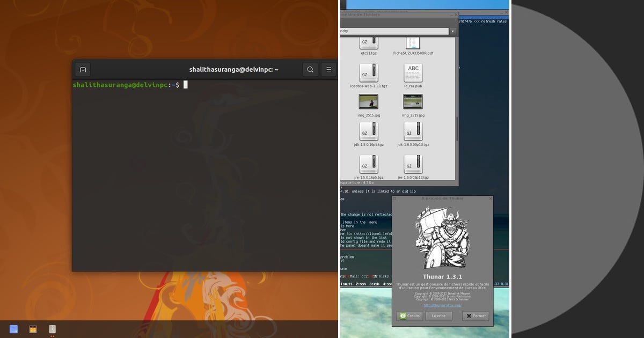This screenshot has height=338, width=644.
Task: Select the etc51.tgz archive icon
Action: 369,43
